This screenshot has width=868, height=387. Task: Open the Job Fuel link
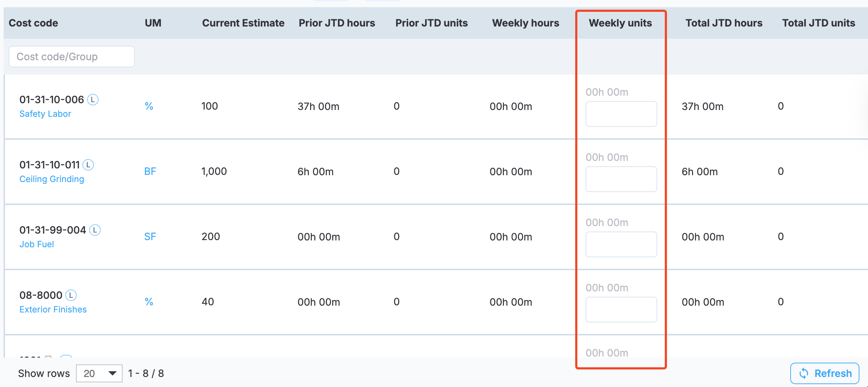tap(37, 244)
